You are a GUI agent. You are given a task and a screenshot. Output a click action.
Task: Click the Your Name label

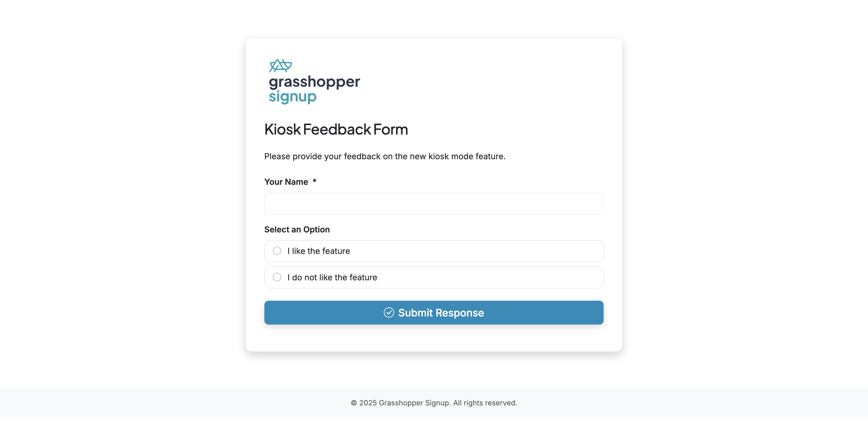(x=286, y=182)
